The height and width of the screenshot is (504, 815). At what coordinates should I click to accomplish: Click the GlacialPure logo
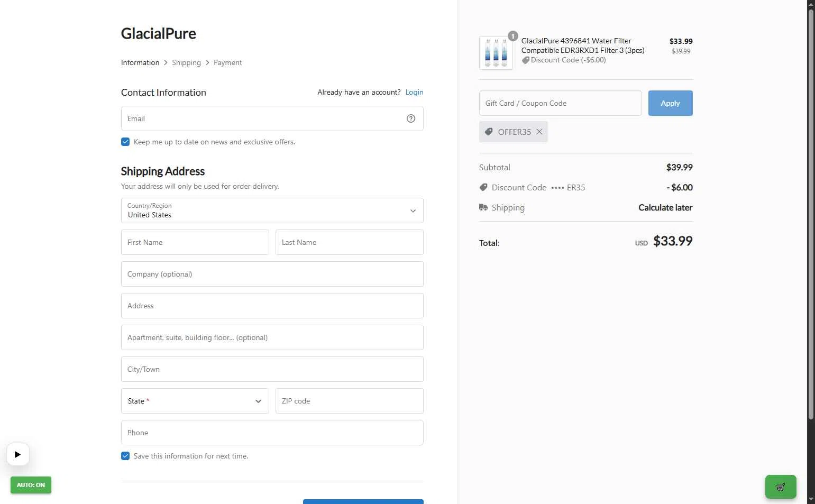(159, 33)
